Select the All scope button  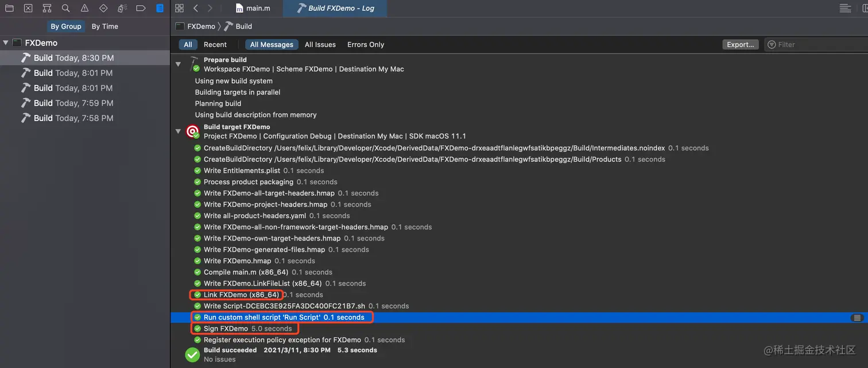(188, 44)
